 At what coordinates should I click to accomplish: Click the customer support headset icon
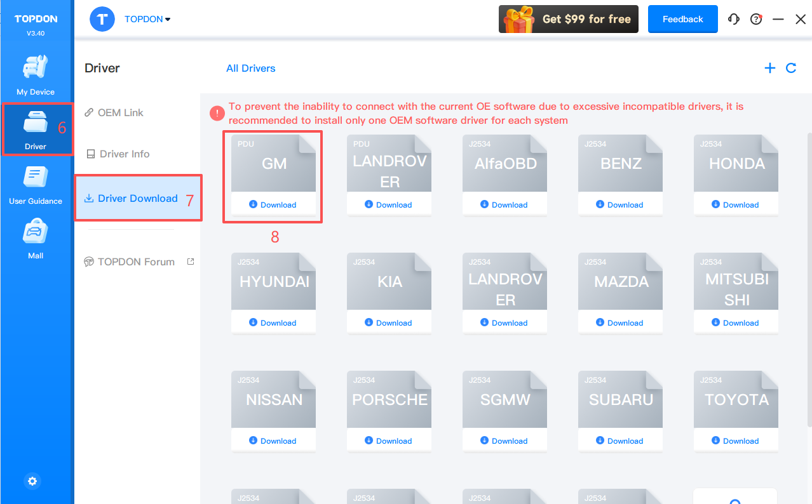point(734,19)
